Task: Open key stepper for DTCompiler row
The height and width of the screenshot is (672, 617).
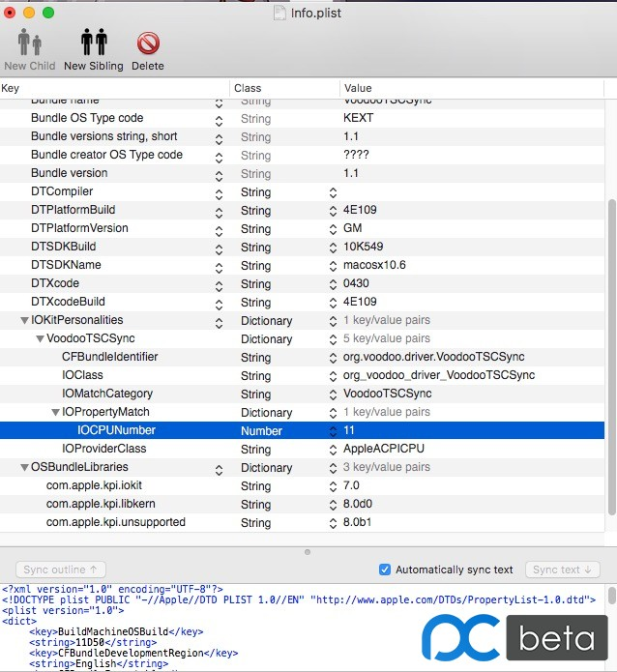Action: tap(219, 194)
